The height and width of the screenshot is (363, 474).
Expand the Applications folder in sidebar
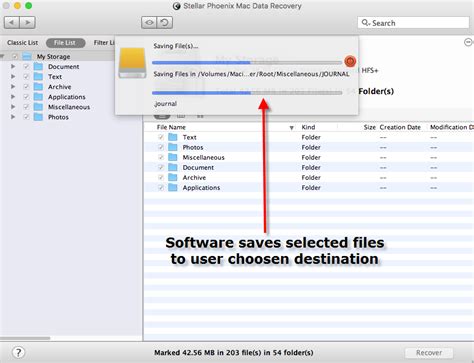[13, 97]
